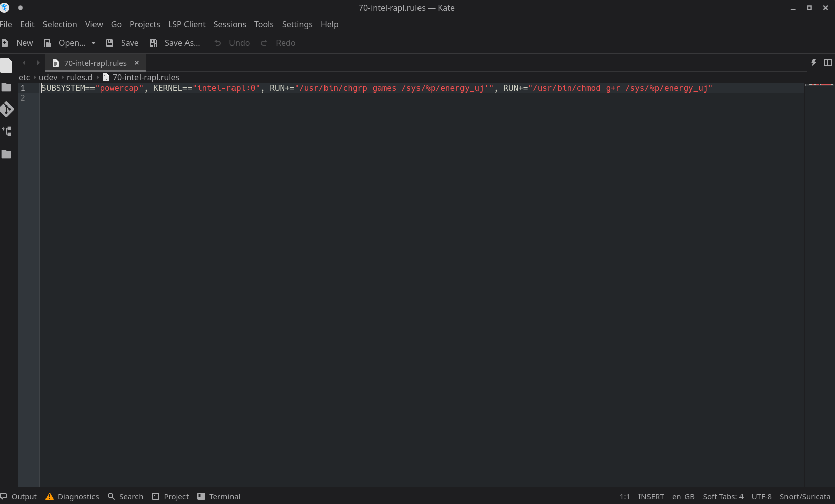Open the UTF-8 encoding selector
The image size is (835, 504).
[x=761, y=496]
